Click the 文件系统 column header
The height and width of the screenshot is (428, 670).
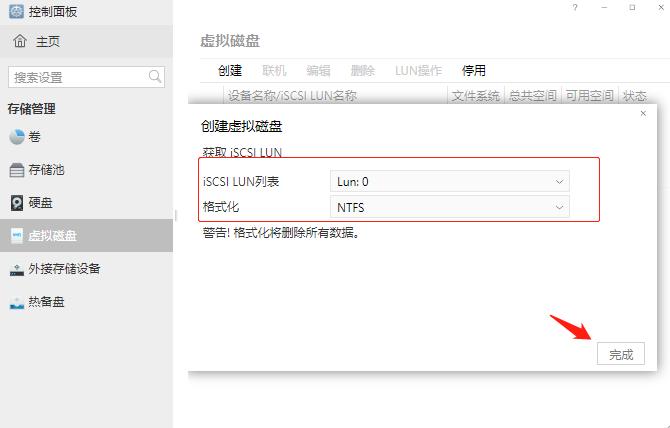click(x=476, y=96)
